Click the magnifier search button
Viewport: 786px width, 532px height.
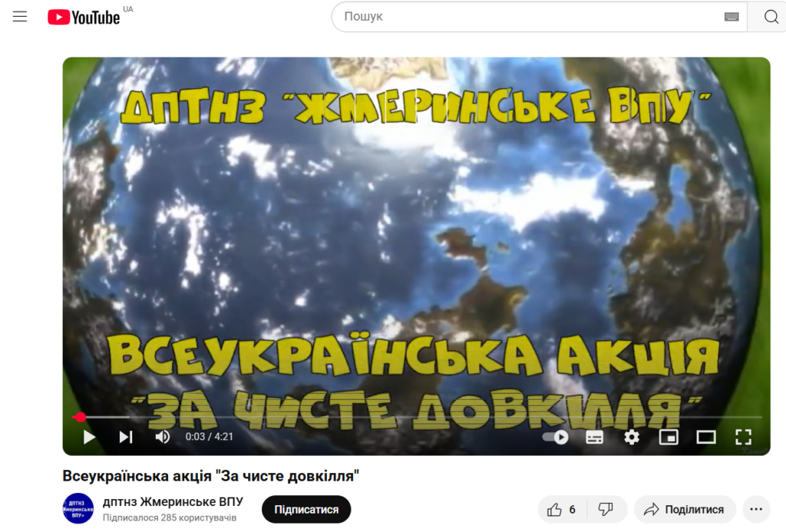click(771, 17)
